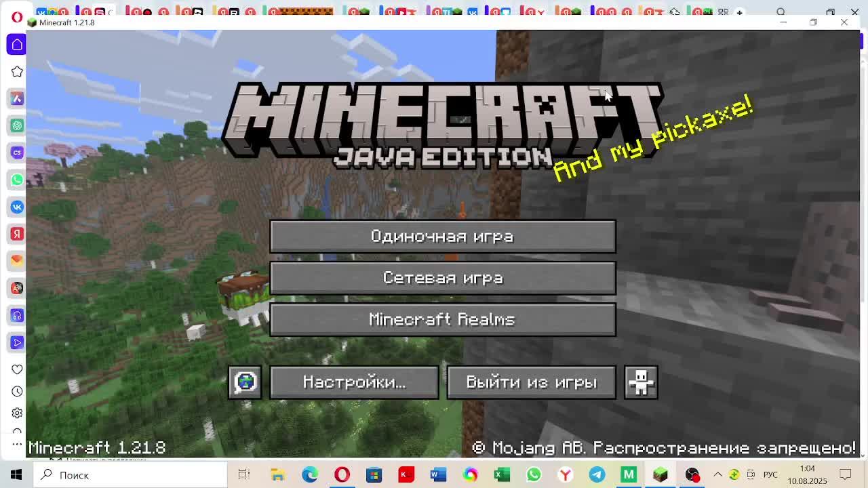Open Yandex Browser from taskbar
Image resolution: width=868 pixels, height=488 pixels.
565,475
